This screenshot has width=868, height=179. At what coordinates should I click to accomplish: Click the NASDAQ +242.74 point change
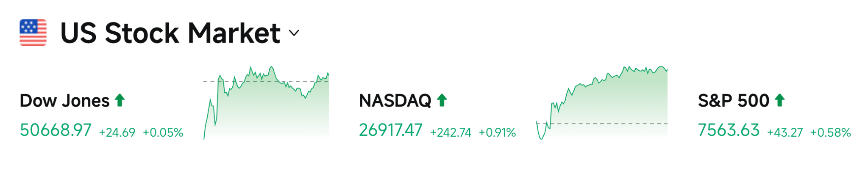[451, 132]
